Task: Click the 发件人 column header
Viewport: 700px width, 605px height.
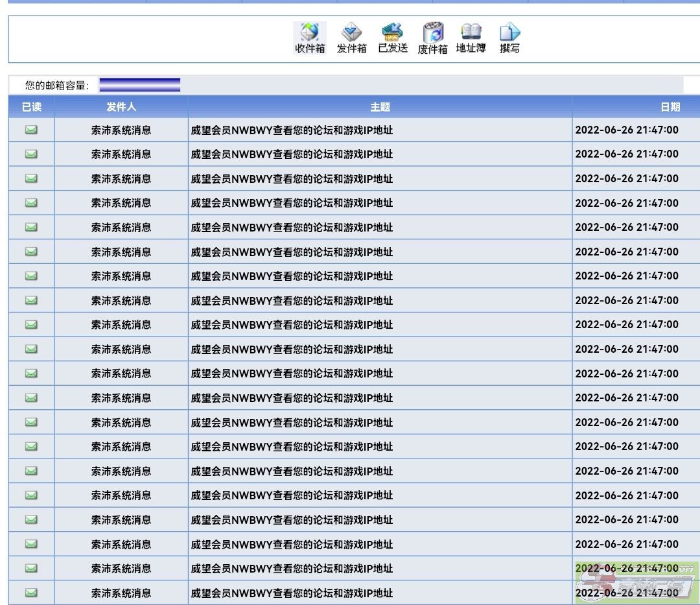Action: click(121, 107)
